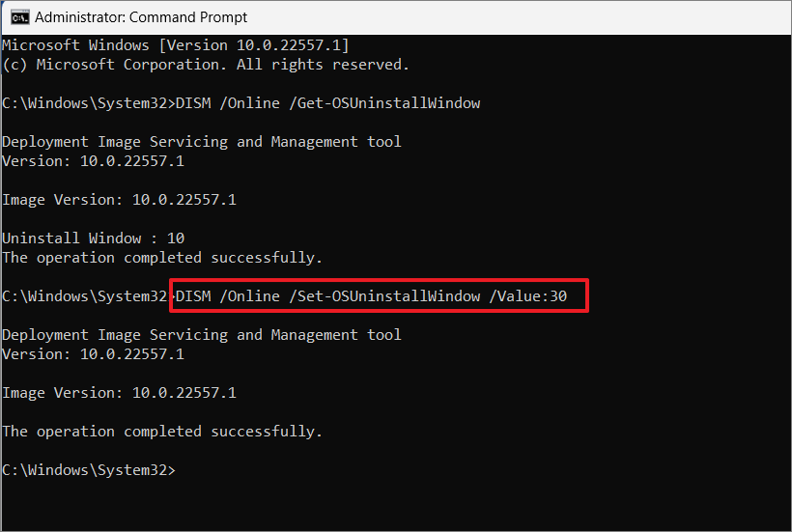Image resolution: width=792 pixels, height=532 pixels.
Task: Click the Administrator: Command Prompt title text
Action: click(x=141, y=17)
